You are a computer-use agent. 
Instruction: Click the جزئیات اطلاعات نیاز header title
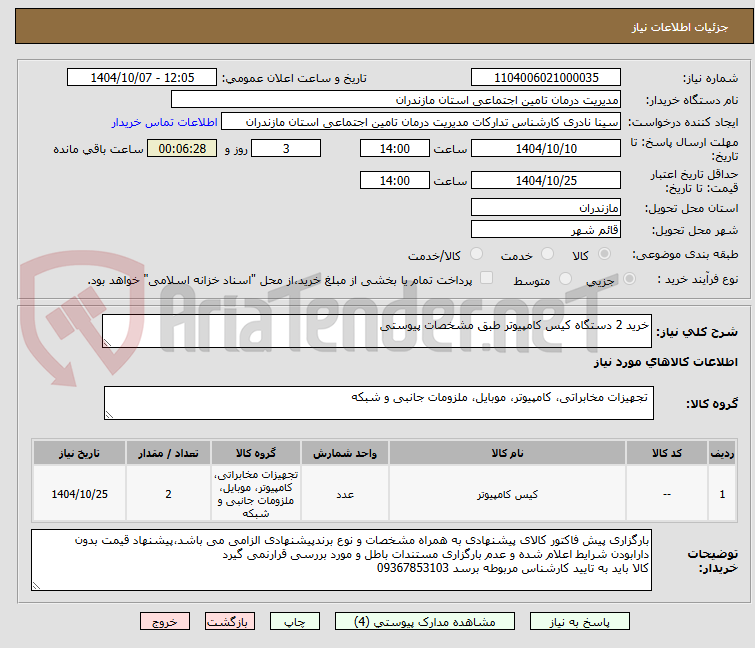679,27
